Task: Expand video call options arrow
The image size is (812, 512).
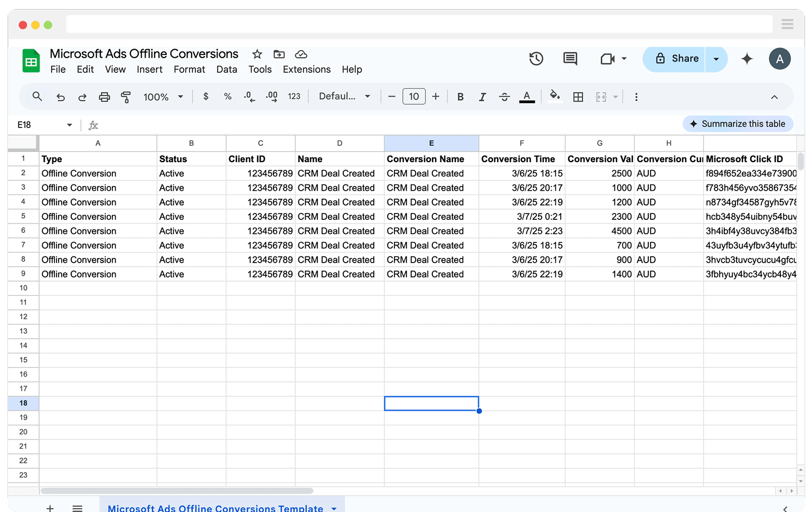Action: coord(624,59)
